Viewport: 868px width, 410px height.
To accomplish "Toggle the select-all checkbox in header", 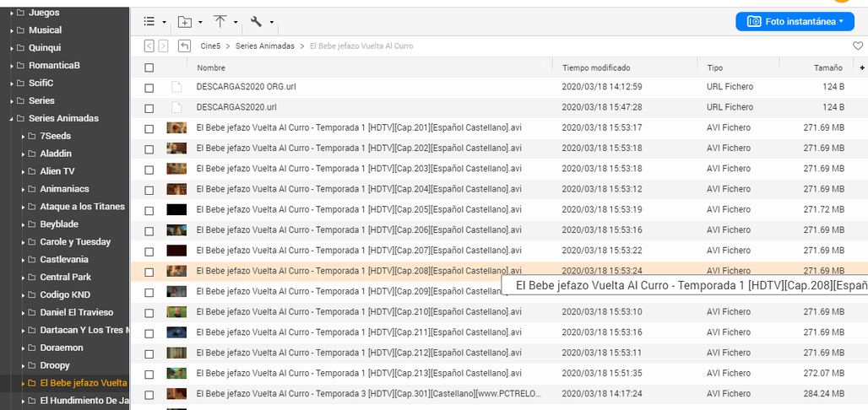I will coord(149,68).
